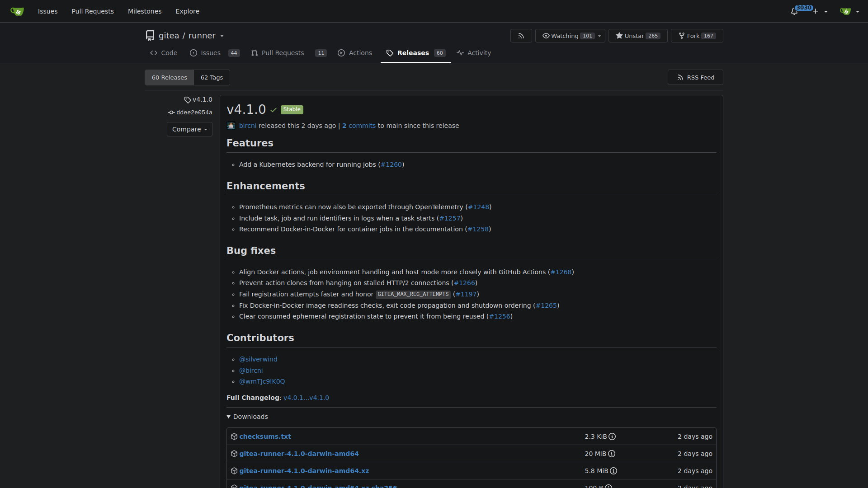Switch to the repository Issues tab
The image size is (868, 488).
tap(214, 53)
